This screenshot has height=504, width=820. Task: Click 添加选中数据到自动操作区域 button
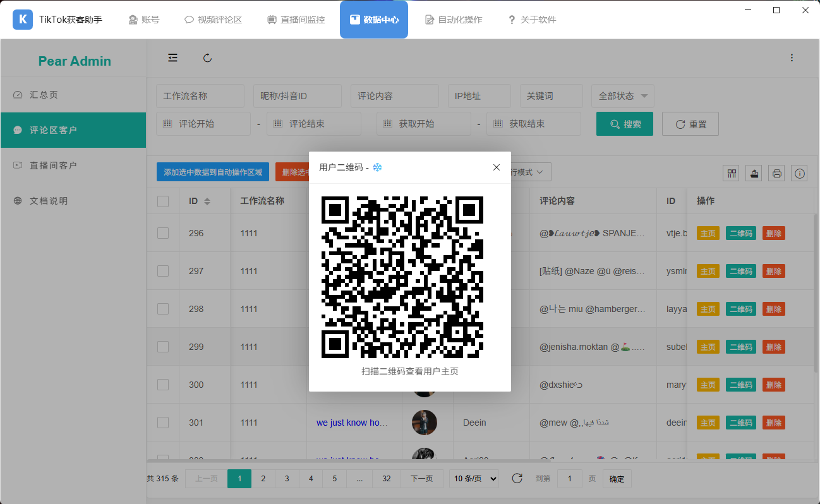coord(214,172)
